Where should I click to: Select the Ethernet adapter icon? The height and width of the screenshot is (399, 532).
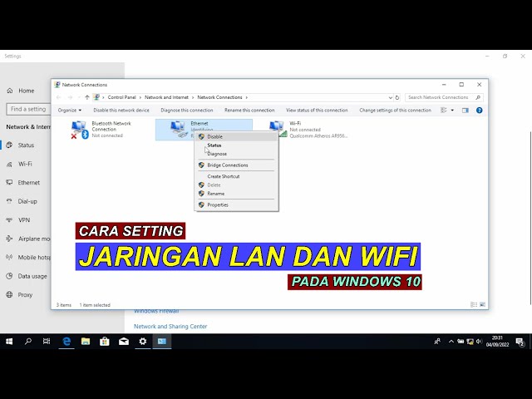[179, 130]
